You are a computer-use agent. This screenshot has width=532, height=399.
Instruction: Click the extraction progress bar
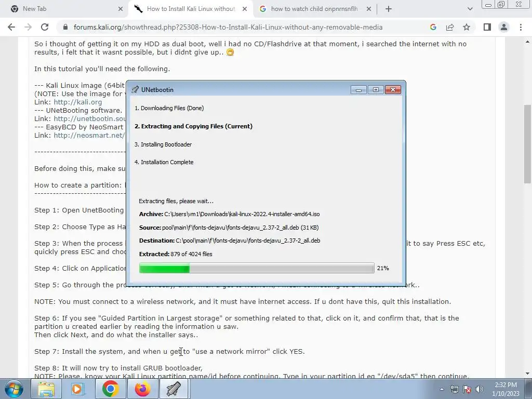click(x=257, y=268)
